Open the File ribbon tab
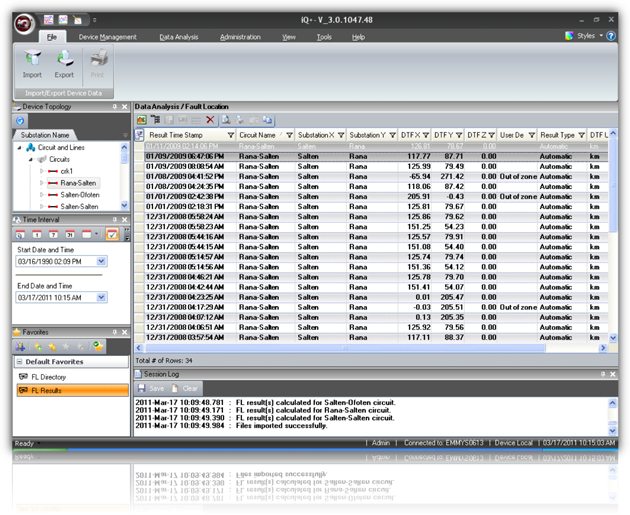Screen dimensions: 630x515 click(52, 37)
